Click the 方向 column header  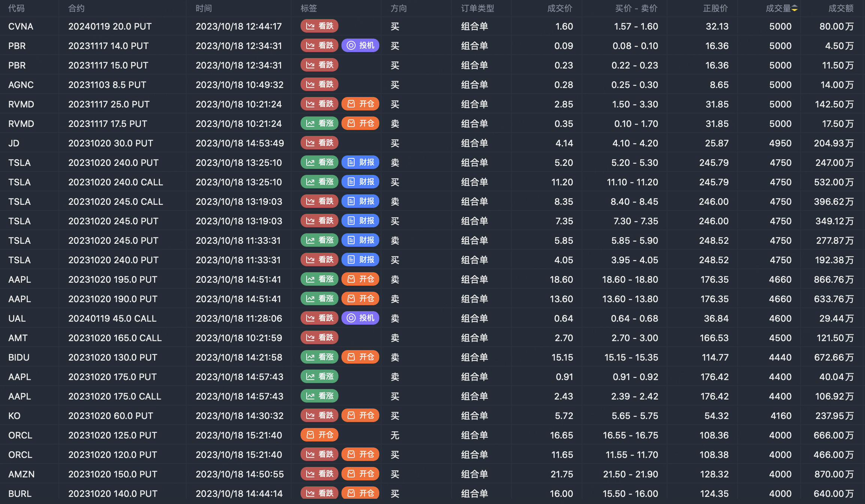click(399, 8)
